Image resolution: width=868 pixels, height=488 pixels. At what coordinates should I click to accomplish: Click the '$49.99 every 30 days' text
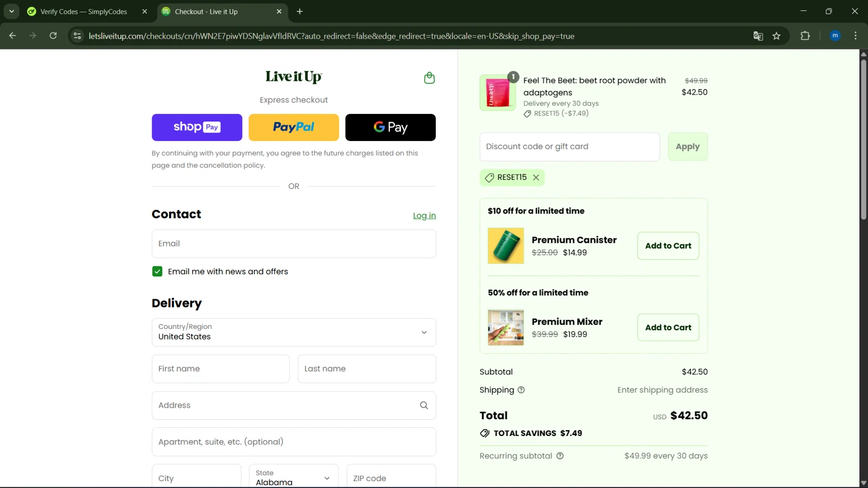[x=666, y=456]
